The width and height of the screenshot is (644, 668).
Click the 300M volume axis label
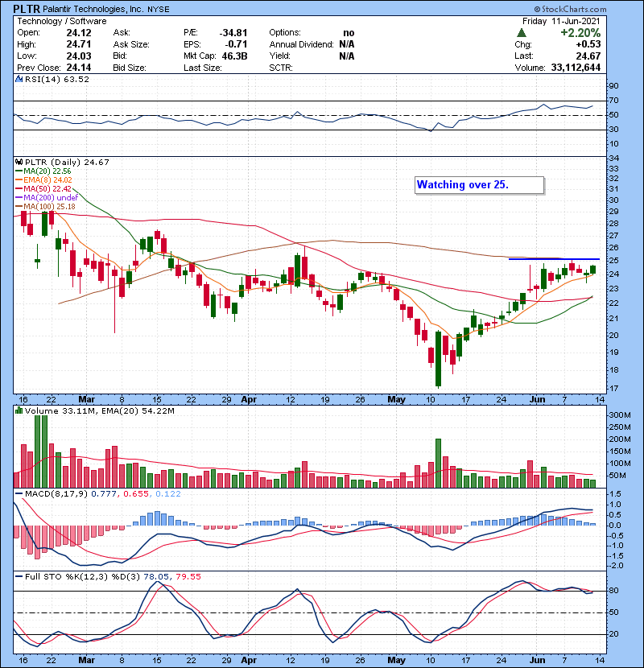coord(620,415)
